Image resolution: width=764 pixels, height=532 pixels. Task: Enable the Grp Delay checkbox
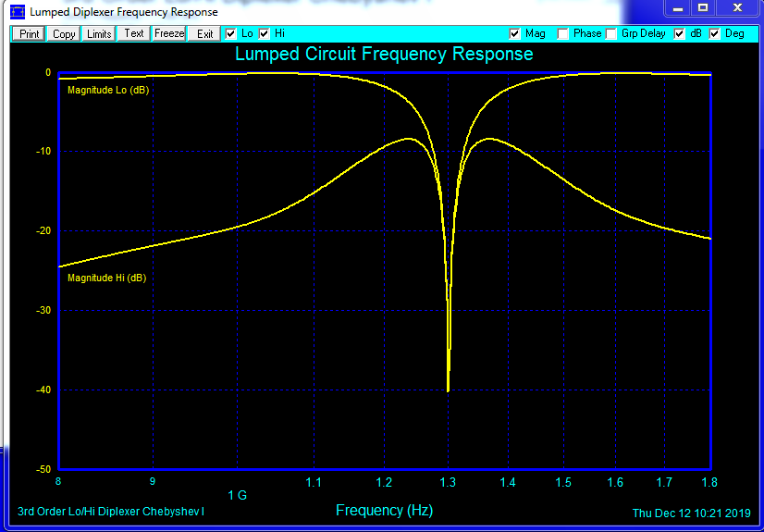pos(611,33)
